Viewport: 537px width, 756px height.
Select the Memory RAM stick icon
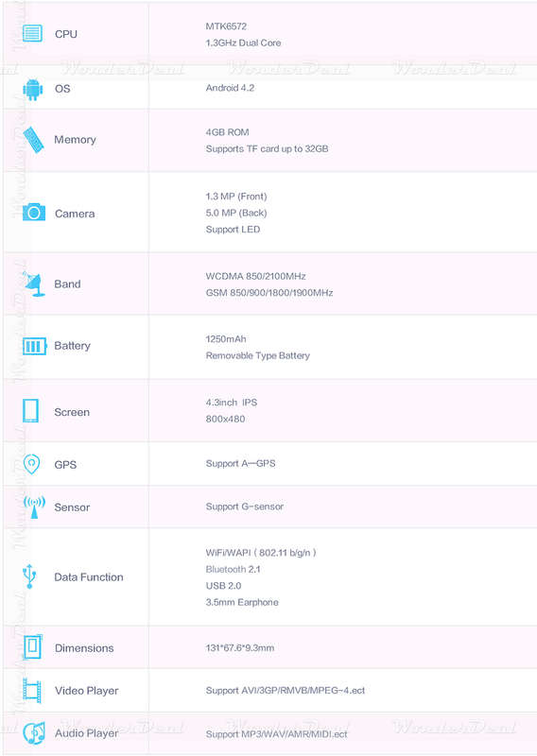(x=33, y=139)
